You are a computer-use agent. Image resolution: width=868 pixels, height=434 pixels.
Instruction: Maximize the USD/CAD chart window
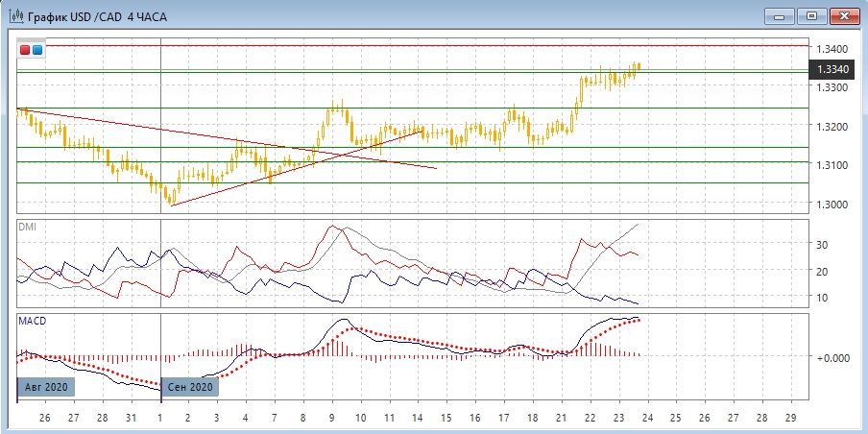(x=812, y=15)
